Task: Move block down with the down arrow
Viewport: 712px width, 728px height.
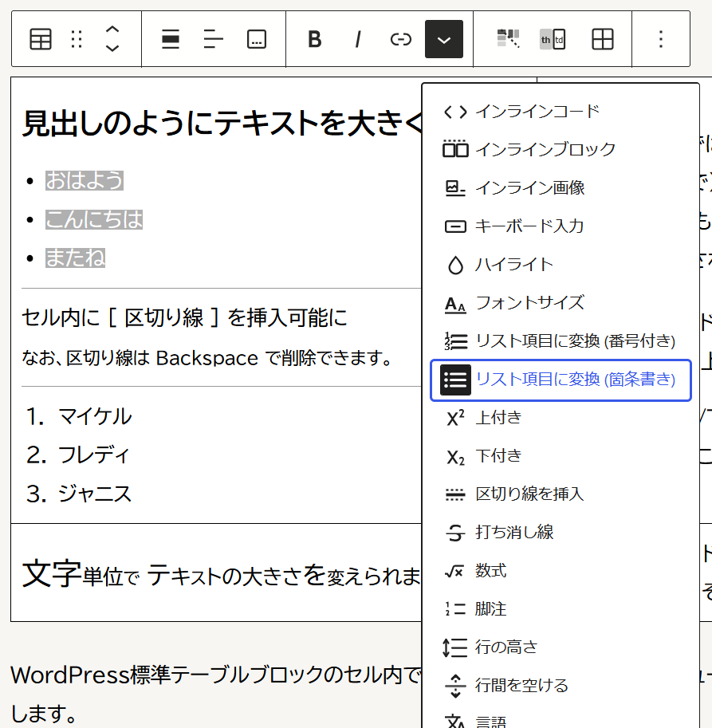Action: [x=112, y=47]
